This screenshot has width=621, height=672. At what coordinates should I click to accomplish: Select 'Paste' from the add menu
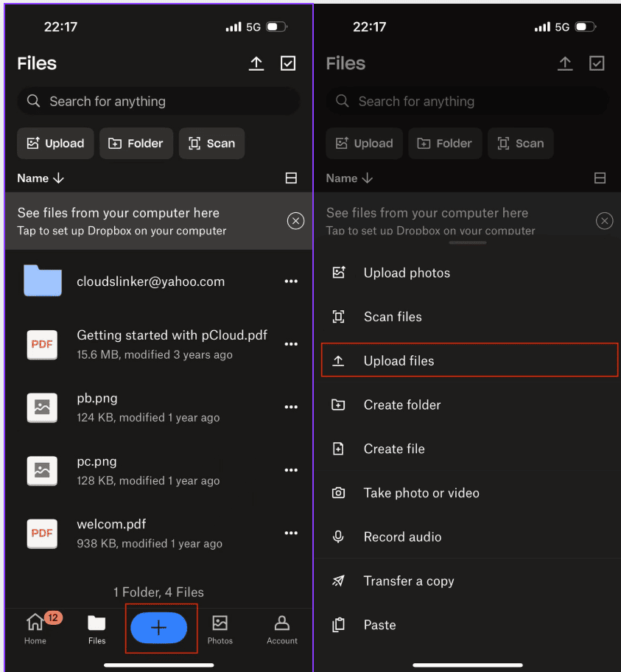(x=468, y=625)
